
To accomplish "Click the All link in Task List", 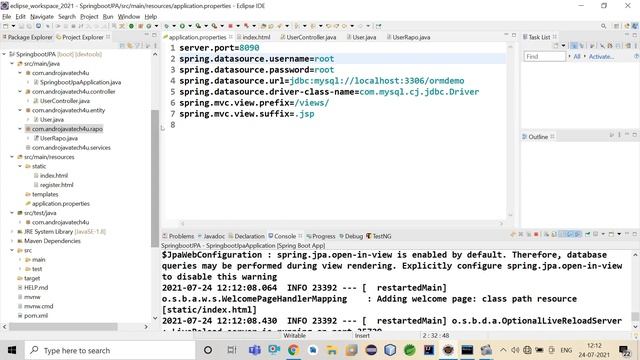I will pos(577,56).
